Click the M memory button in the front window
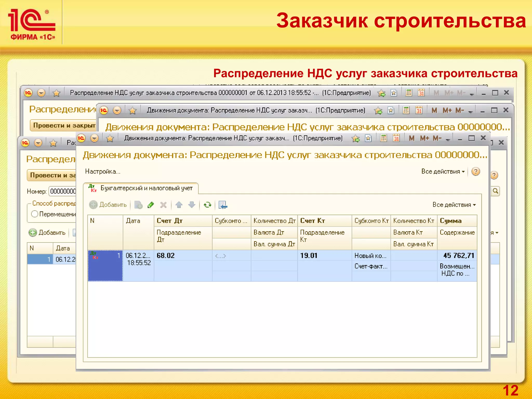The width and height of the screenshot is (532, 399). [411, 138]
